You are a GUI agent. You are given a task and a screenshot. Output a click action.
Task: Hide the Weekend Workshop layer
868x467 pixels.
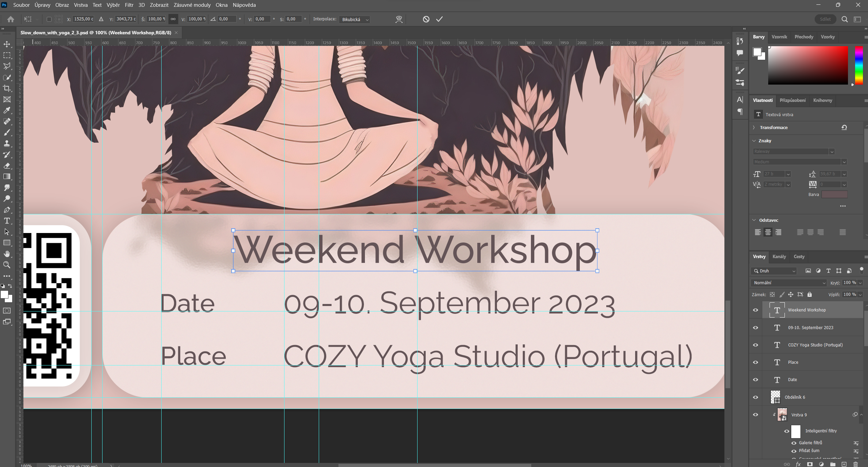755,310
